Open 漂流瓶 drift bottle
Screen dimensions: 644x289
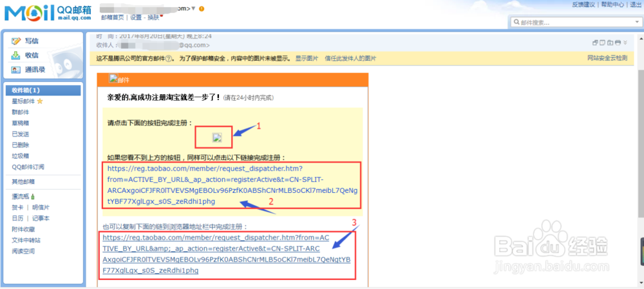[x=21, y=196]
